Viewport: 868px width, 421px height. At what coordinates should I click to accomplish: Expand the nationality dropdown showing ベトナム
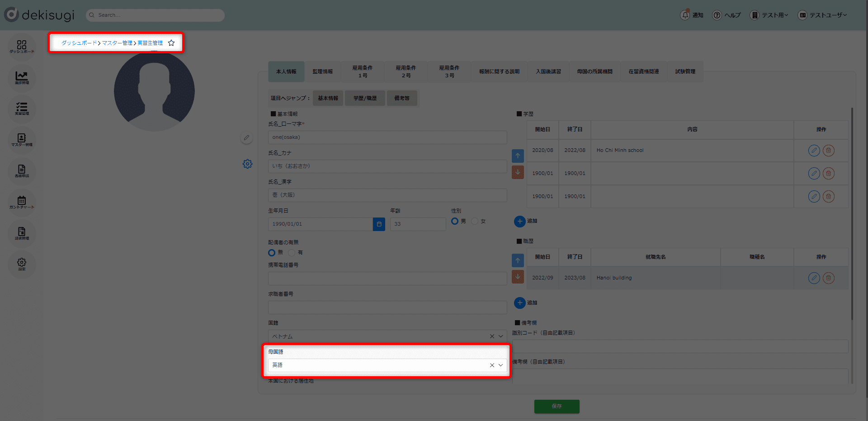coord(500,336)
